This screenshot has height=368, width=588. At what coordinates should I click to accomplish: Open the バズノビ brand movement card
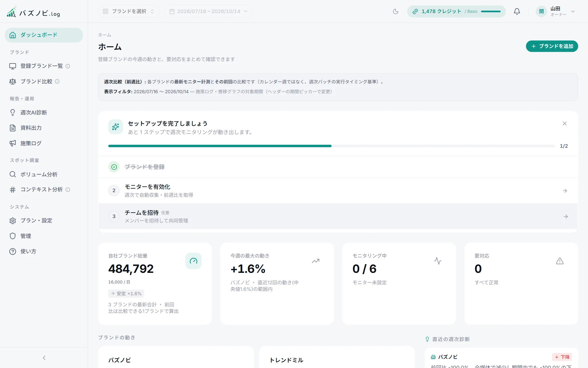click(176, 357)
